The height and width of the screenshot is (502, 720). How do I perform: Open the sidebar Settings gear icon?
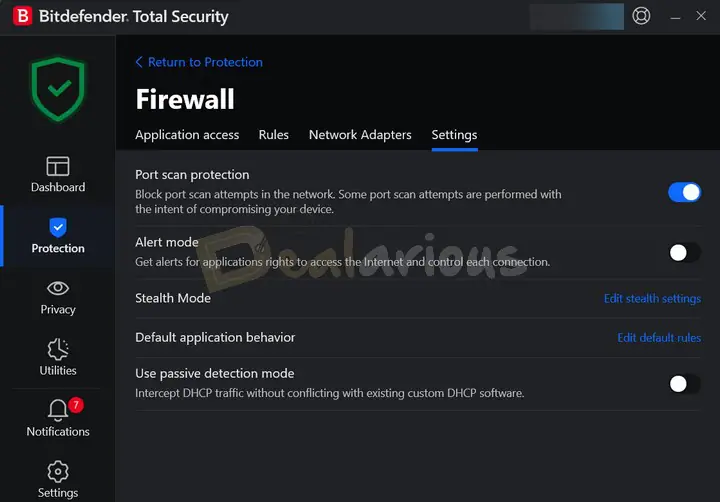[58, 471]
